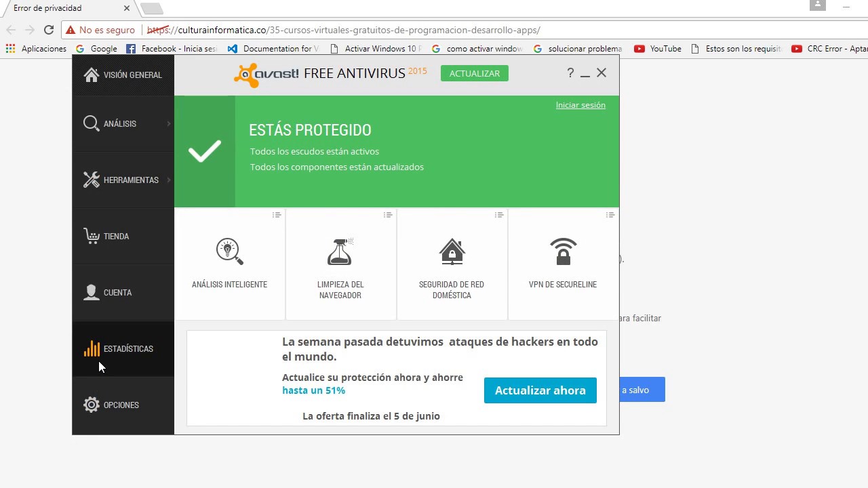Open 'Estos son los requisit' bookmark
Viewport: 868px width, 488px height.
(x=736, y=49)
